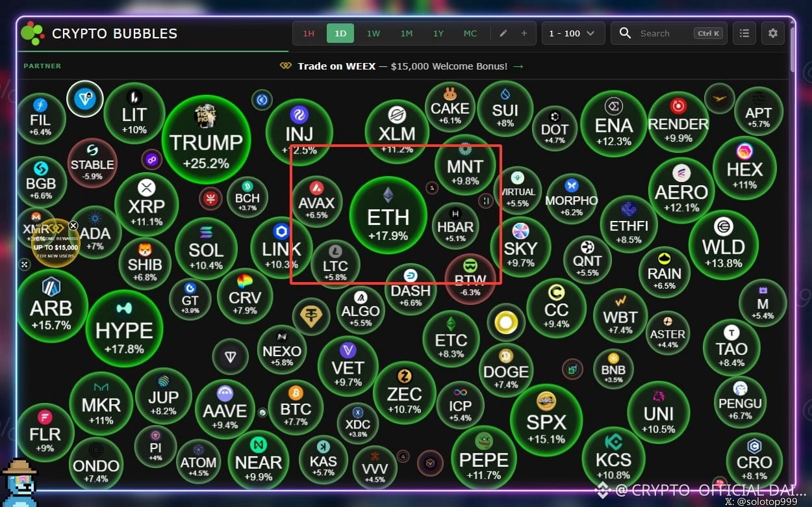
Task: Select the TRUMP bubble
Action: [206, 140]
